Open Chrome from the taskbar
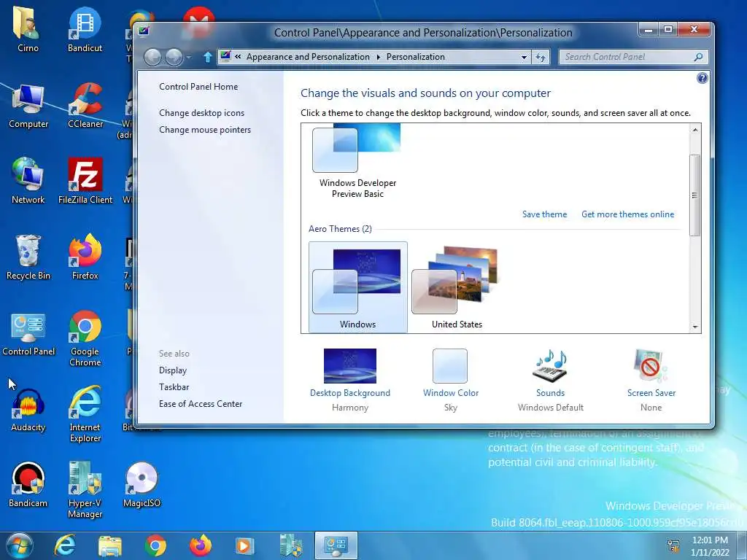The width and height of the screenshot is (747, 560). [155, 545]
